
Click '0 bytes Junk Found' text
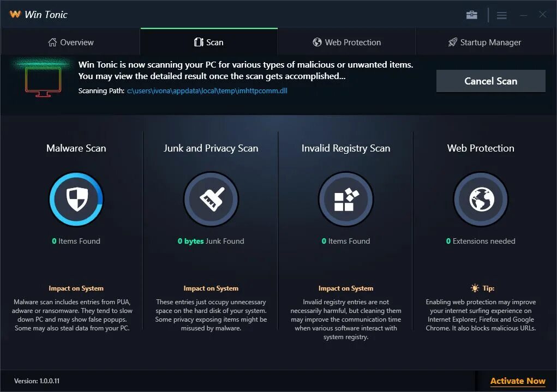point(211,241)
